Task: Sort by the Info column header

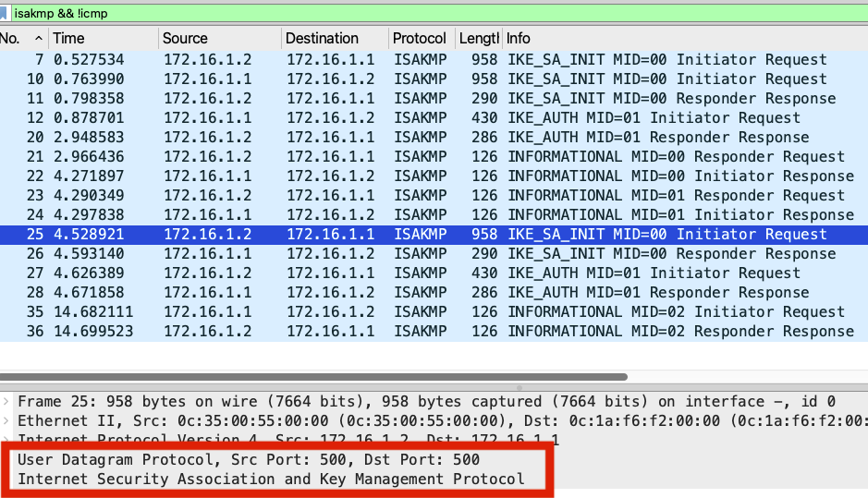Action: [x=685, y=38]
